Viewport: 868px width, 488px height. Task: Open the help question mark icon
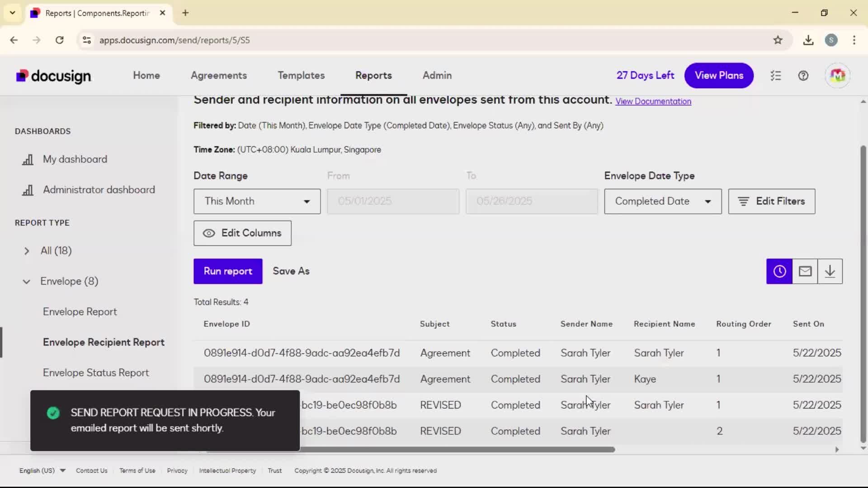(x=803, y=75)
